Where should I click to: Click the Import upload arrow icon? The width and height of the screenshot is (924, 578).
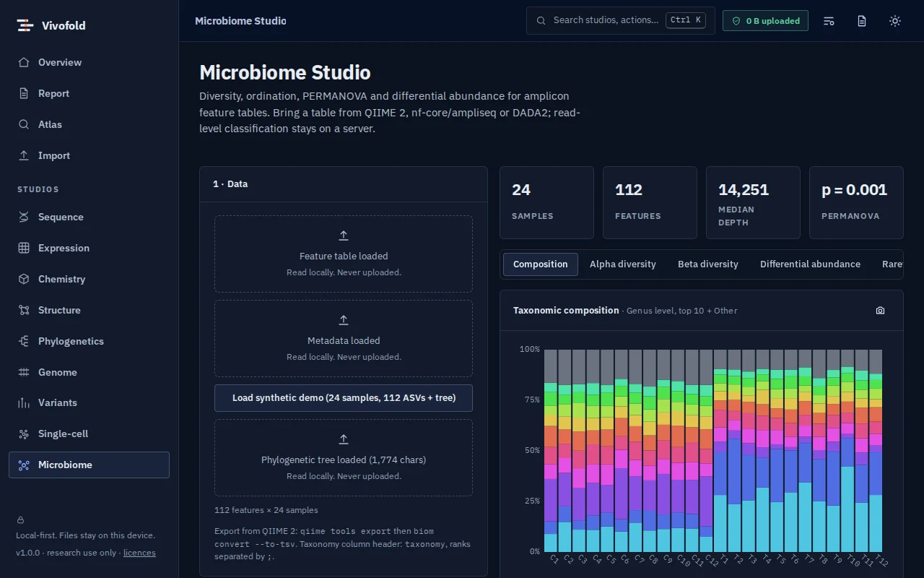24,155
